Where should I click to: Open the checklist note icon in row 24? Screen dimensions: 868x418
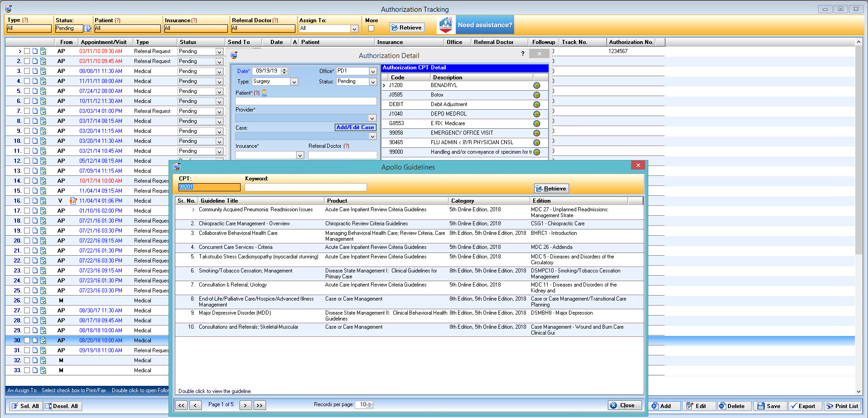click(x=43, y=281)
